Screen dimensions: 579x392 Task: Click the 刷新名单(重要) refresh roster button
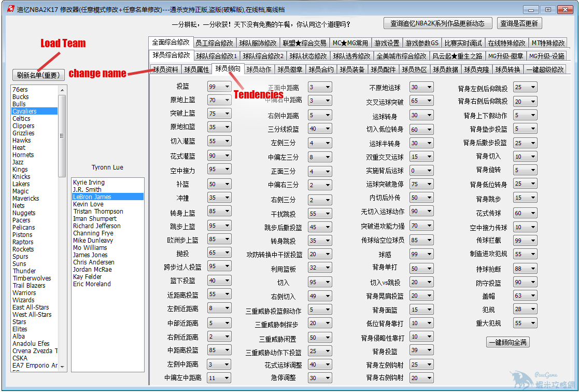[x=38, y=75]
